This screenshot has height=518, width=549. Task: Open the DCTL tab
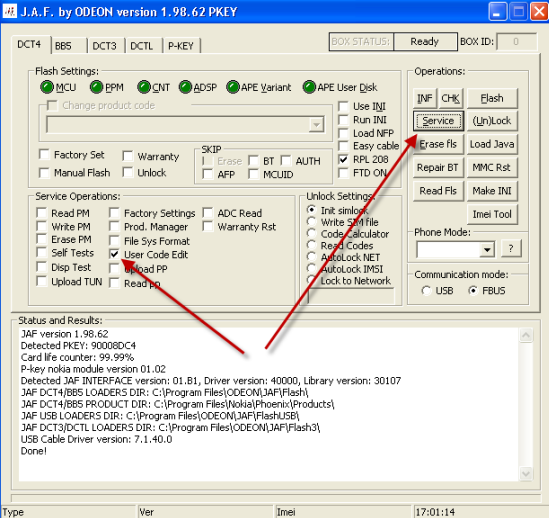coord(144,46)
